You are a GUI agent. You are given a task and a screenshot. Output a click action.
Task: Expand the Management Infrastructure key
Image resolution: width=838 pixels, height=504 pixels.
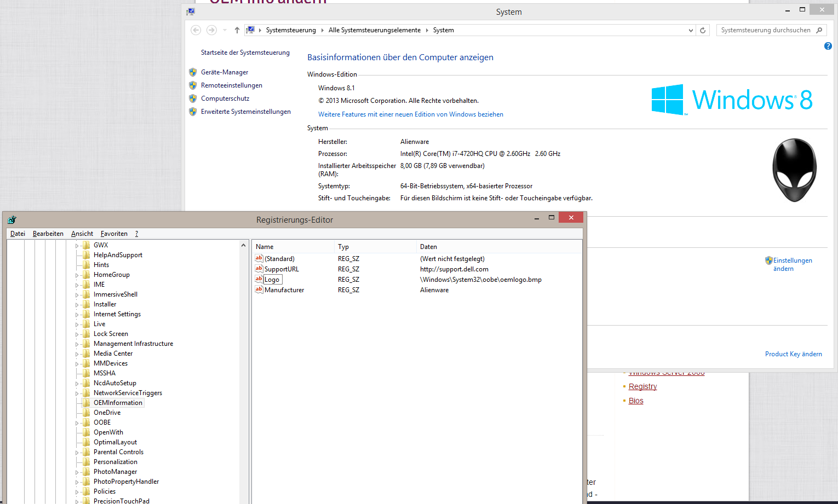point(77,344)
